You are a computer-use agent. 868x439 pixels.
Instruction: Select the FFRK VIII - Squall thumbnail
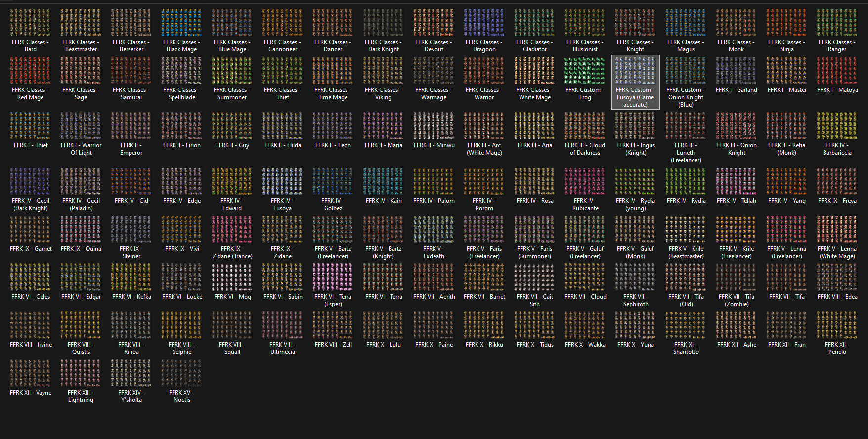tap(232, 325)
